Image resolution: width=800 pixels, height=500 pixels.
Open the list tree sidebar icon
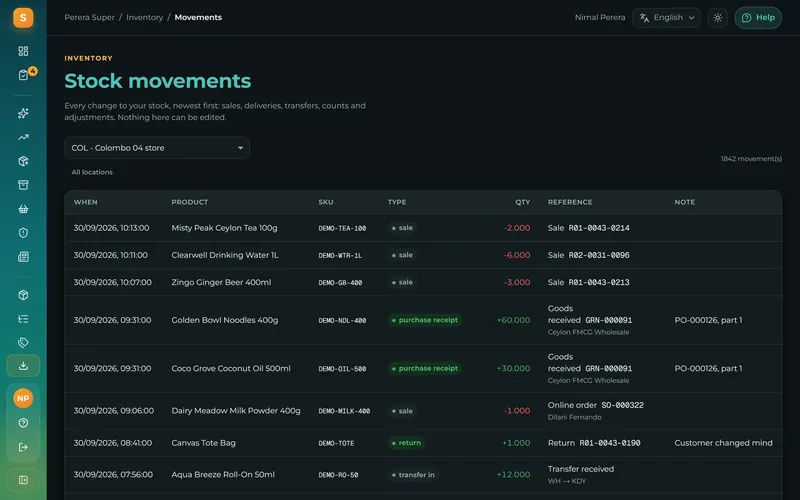tap(23, 319)
